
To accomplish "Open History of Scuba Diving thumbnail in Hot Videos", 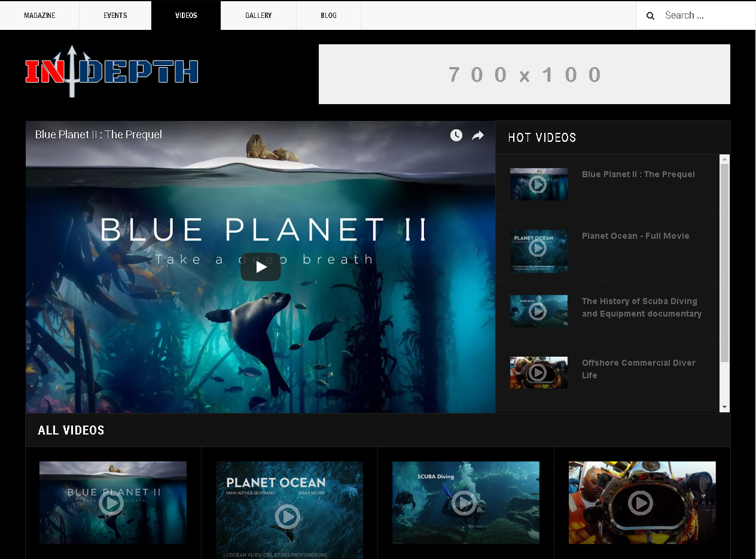I will [x=538, y=311].
